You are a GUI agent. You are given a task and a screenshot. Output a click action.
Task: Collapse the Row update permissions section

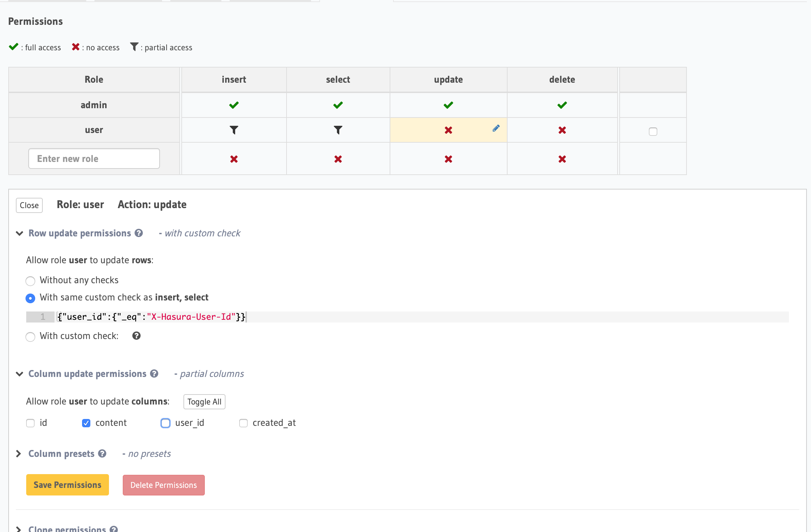[20, 233]
